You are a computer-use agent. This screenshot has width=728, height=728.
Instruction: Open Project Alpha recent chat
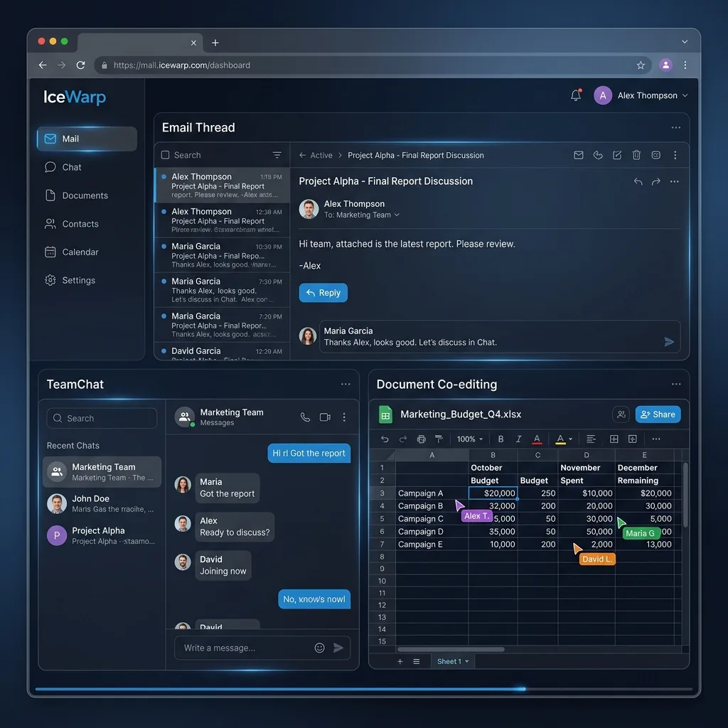click(102, 535)
